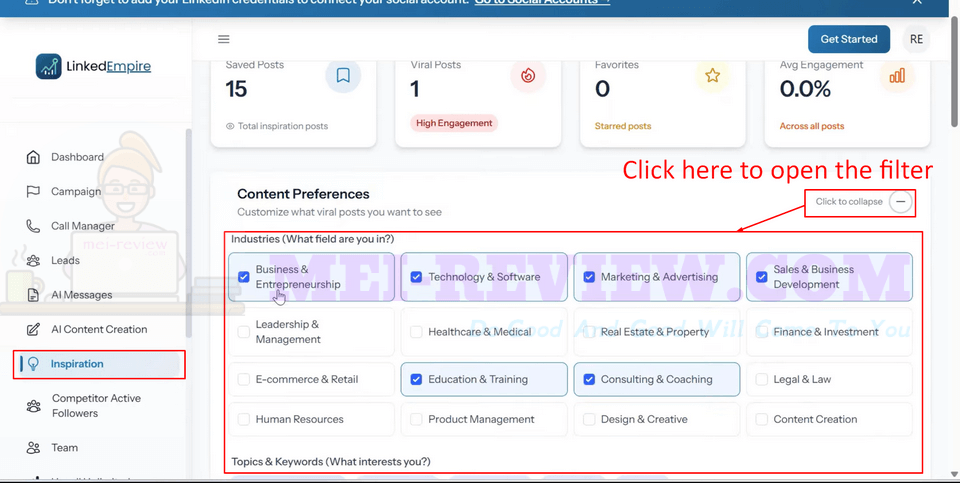Click the High Engagement badge
Image resolution: width=960 pixels, height=483 pixels.
coord(454,123)
